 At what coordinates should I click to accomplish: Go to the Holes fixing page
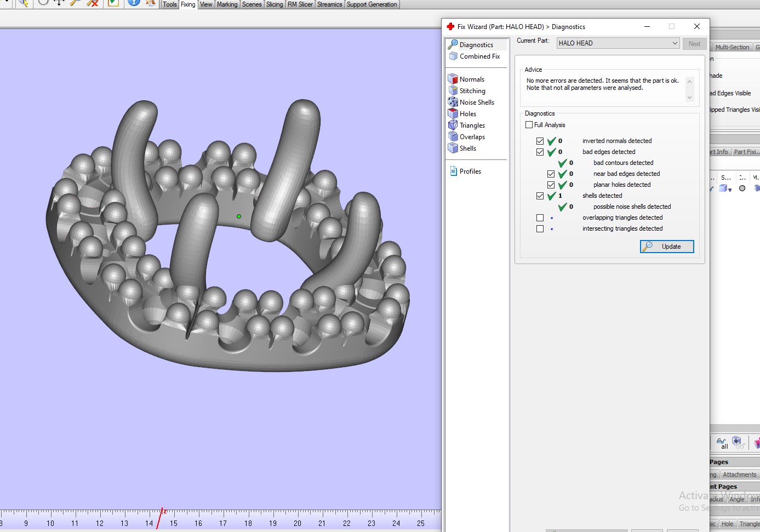coord(467,114)
